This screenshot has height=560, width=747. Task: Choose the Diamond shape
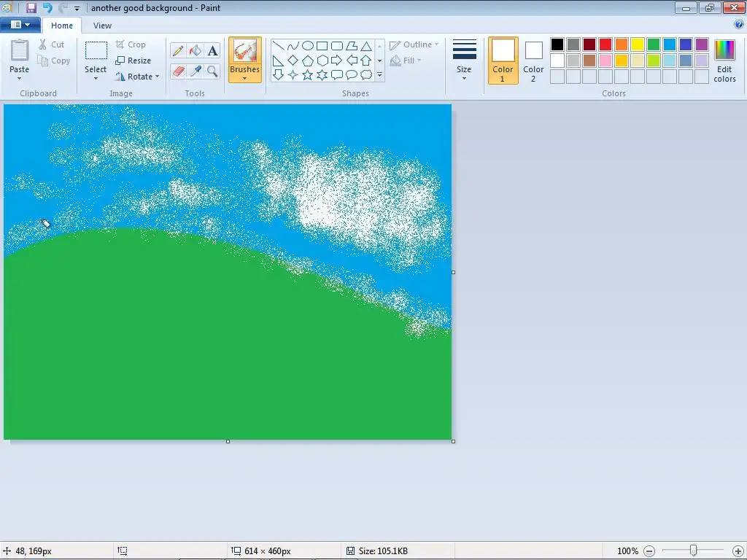click(x=293, y=61)
